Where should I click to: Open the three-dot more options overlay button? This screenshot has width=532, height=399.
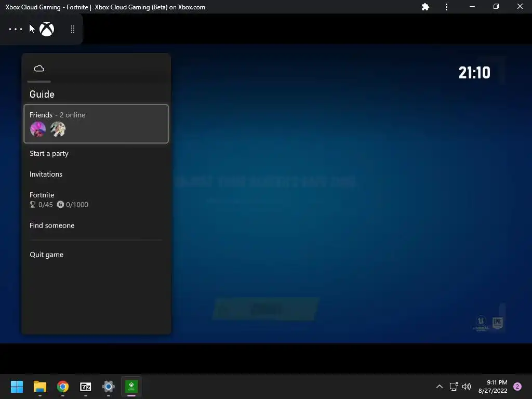16,29
